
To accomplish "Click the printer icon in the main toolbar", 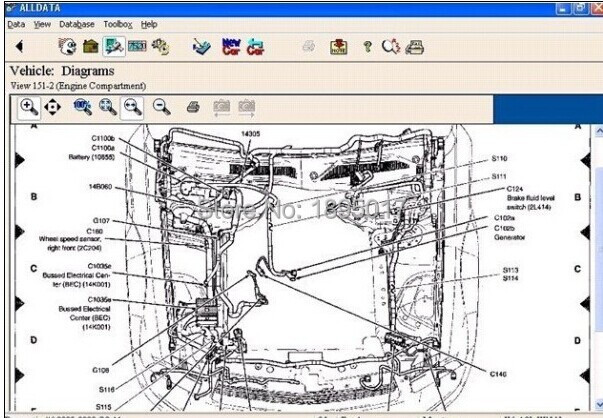I will (415, 46).
